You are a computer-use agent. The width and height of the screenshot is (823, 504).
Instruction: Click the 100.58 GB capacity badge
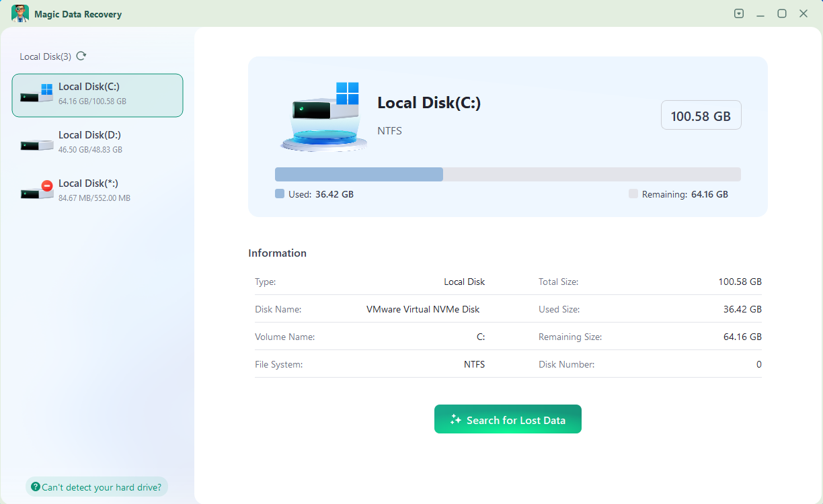click(701, 116)
